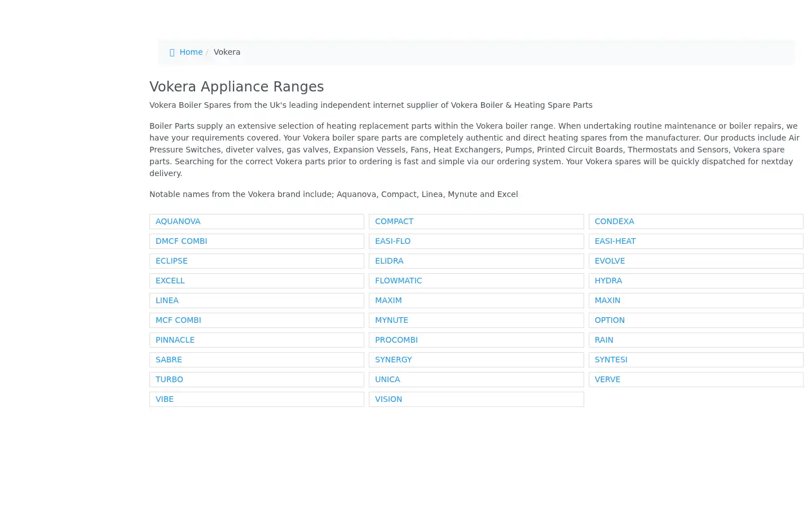Select the EASI-FLO range
Screen dimensions: 812x508
tap(476, 241)
